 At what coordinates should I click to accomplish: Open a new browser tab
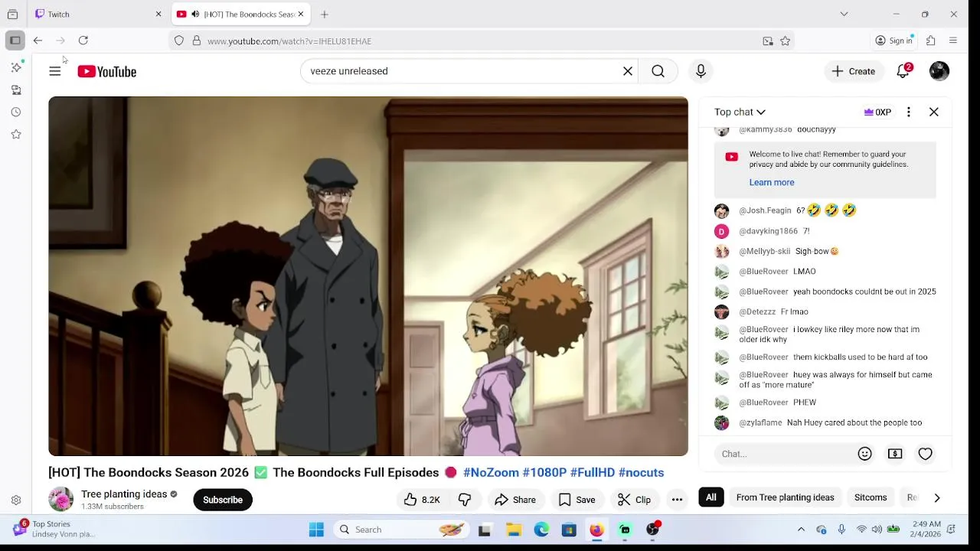pyautogui.click(x=325, y=14)
